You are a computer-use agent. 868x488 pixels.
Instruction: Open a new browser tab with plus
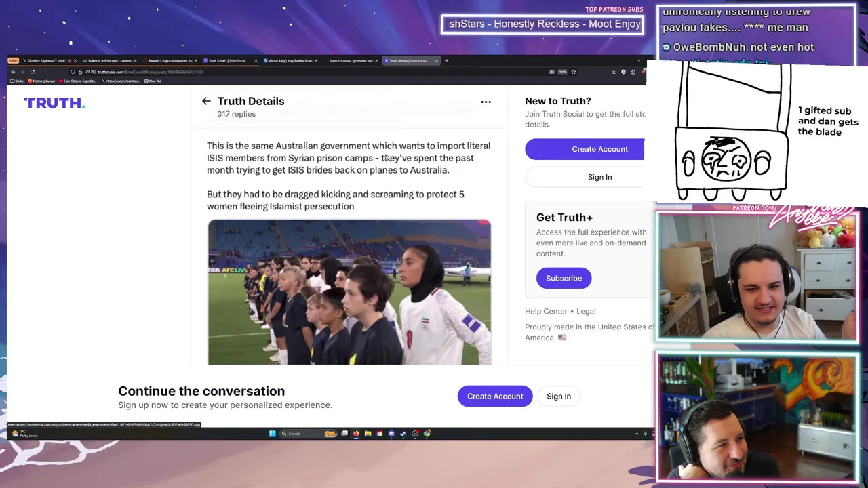[447, 60]
